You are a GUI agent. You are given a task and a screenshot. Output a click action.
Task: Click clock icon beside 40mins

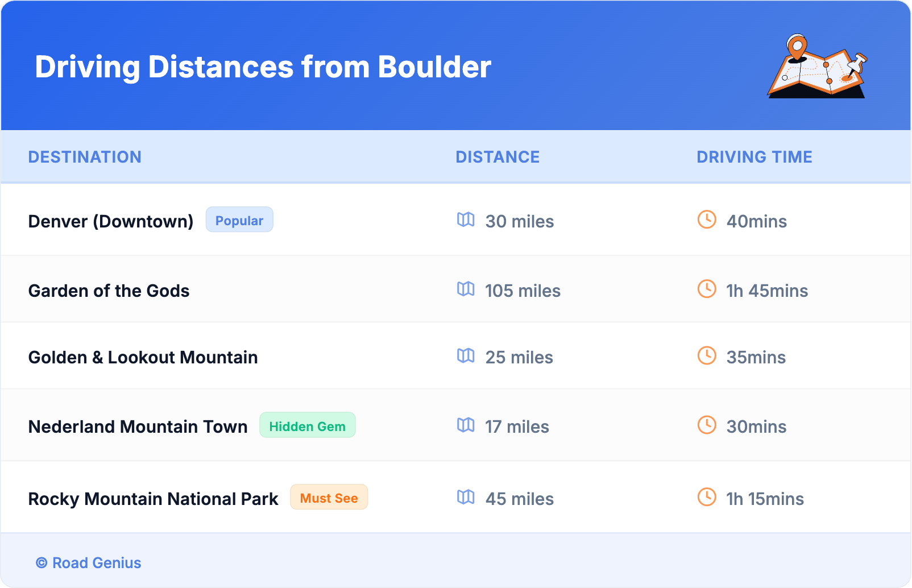[x=707, y=220]
